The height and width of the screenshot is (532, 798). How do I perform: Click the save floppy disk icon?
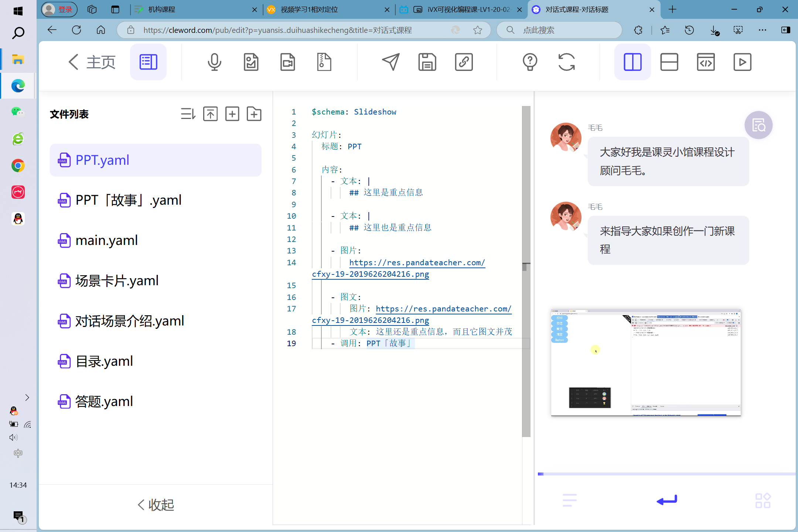pyautogui.click(x=427, y=62)
